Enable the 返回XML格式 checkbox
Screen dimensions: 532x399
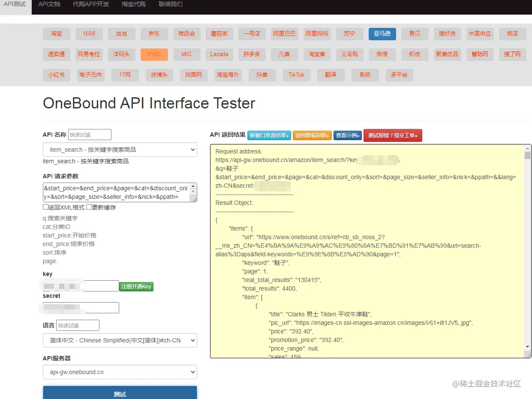click(x=45, y=207)
